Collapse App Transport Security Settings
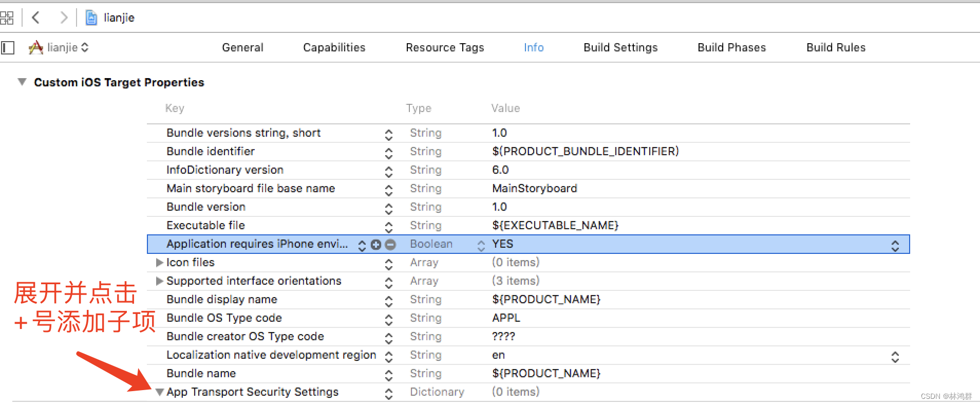Viewport: 980px width, 405px height. coord(160,392)
